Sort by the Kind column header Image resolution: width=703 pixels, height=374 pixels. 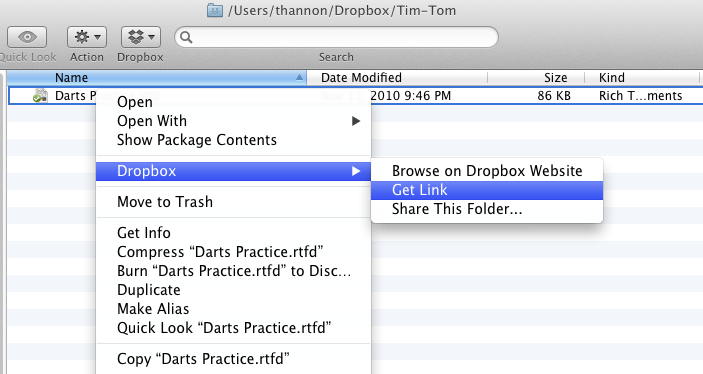tap(642, 78)
